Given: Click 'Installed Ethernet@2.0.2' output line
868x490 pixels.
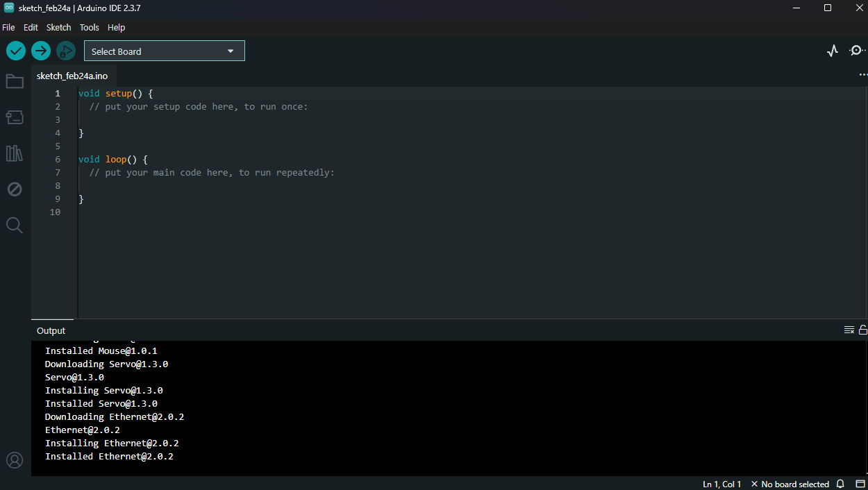Looking at the screenshot, I should pyautogui.click(x=109, y=456).
